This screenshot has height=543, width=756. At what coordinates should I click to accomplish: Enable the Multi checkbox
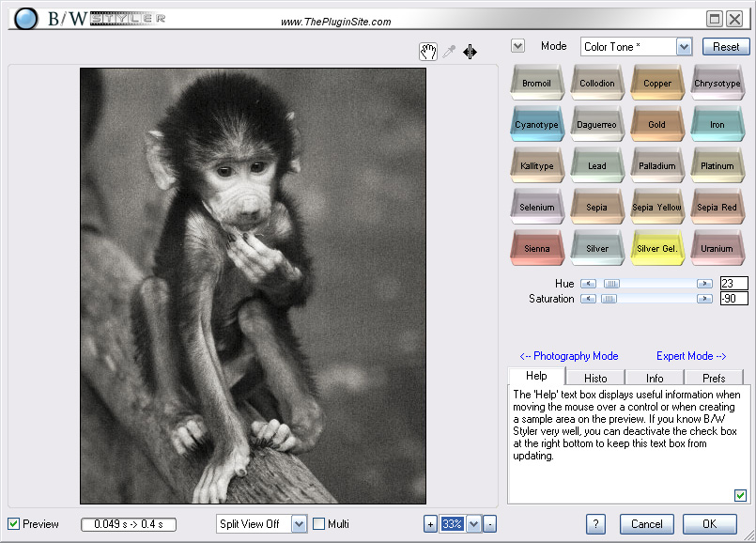pos(318,523)
